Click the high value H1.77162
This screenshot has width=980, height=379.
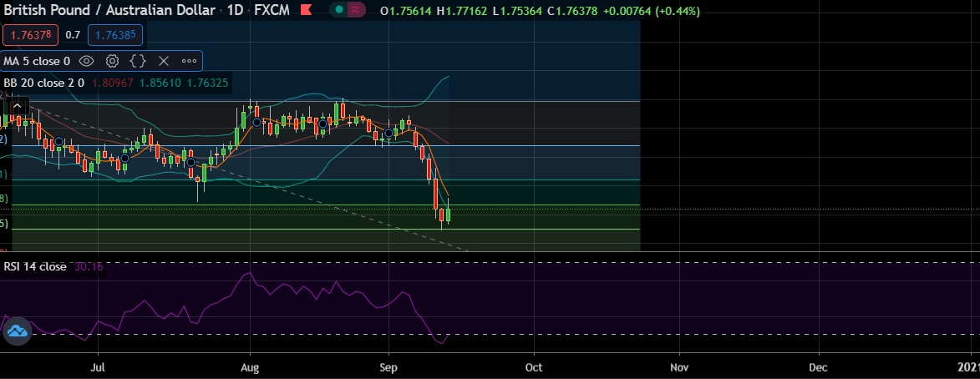pos(462,11)
